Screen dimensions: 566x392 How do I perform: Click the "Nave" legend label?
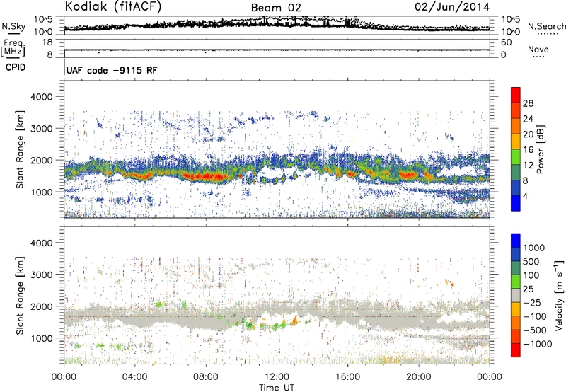pos(538,49)
